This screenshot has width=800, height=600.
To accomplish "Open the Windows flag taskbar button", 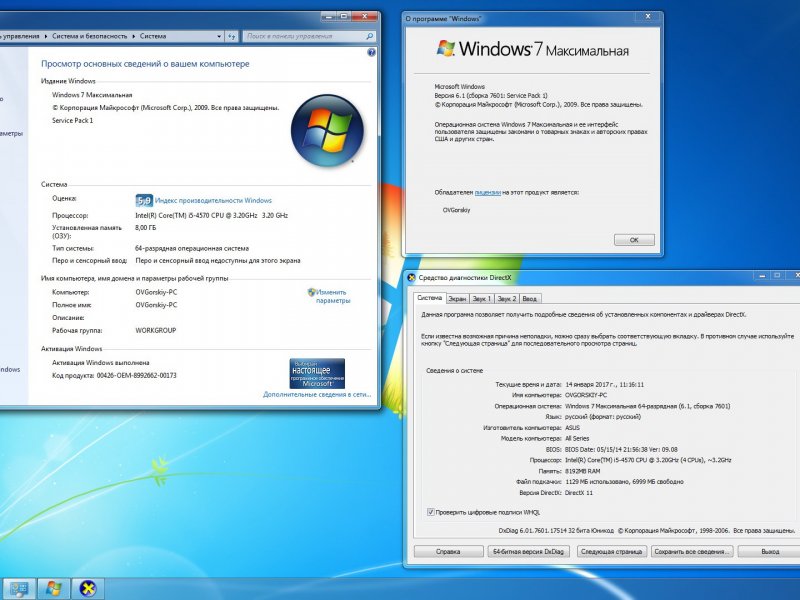I will click(x=54, y=589).
